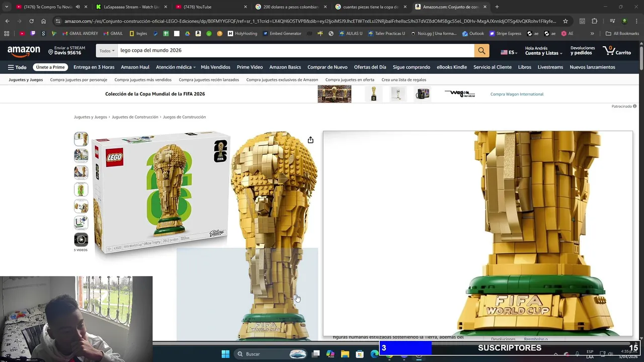Open the Outlook bookmark
Viewport: 644px width, 362px height.
pos(473,34)
